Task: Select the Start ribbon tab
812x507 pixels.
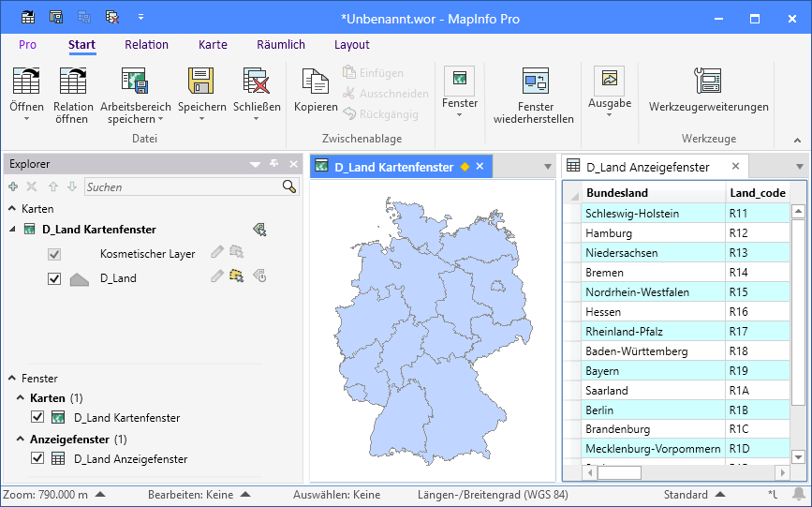Action: pos(81,45)
